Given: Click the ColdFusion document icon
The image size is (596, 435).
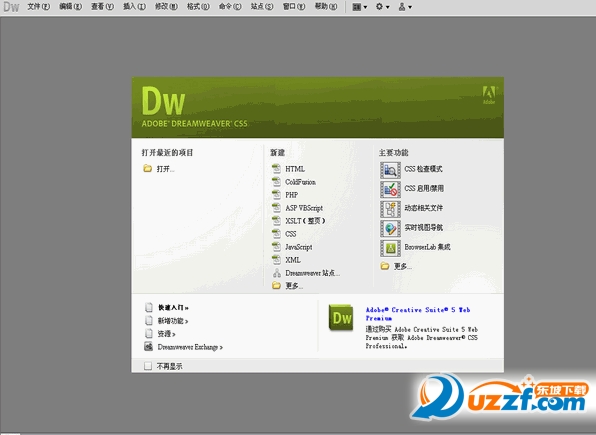Looking at the screenshot, I should (x=276, y=181).
